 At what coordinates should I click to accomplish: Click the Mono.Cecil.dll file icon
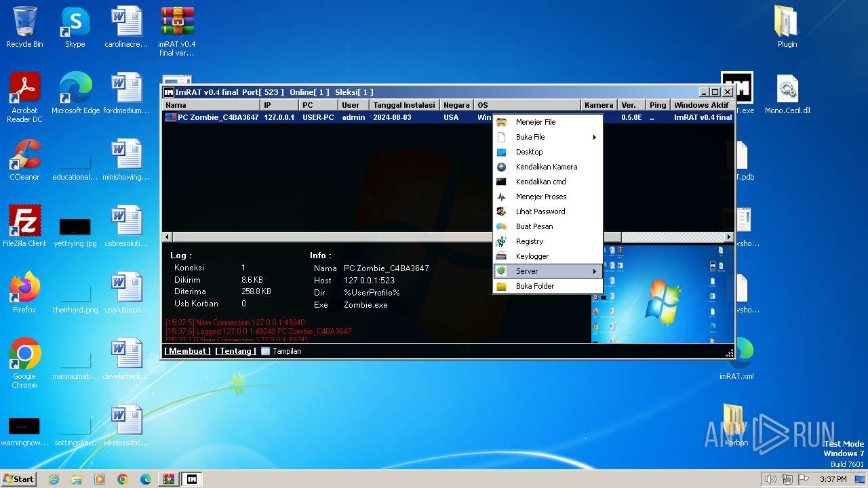point(787,94)
